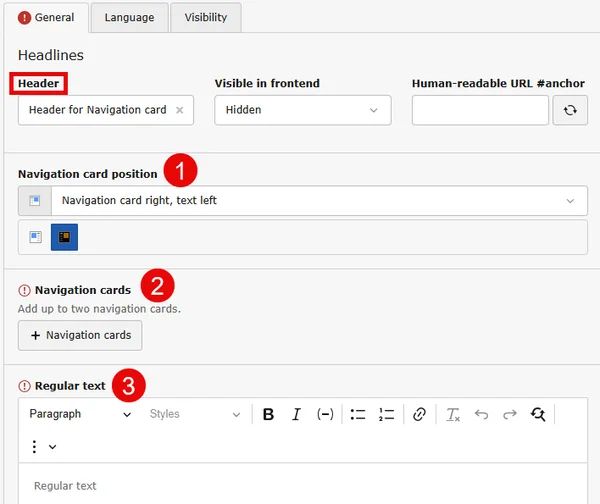Choose the navigation card left layout icon

point(36,237)
